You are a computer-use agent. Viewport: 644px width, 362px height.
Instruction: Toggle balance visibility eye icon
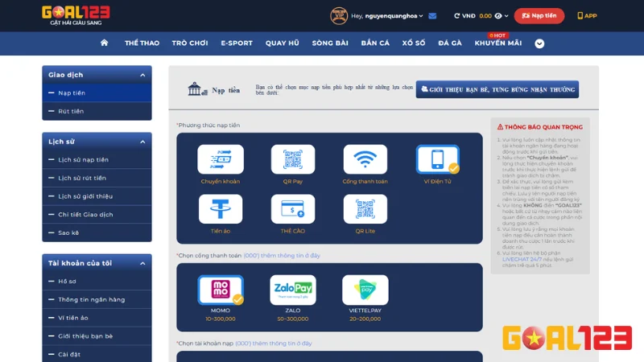coord(498,15)
